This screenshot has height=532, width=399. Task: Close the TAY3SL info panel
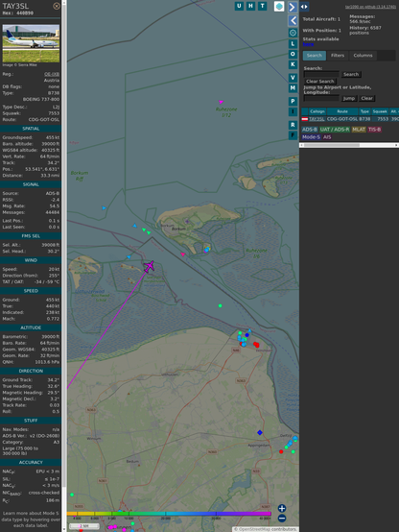click(57, 6)
